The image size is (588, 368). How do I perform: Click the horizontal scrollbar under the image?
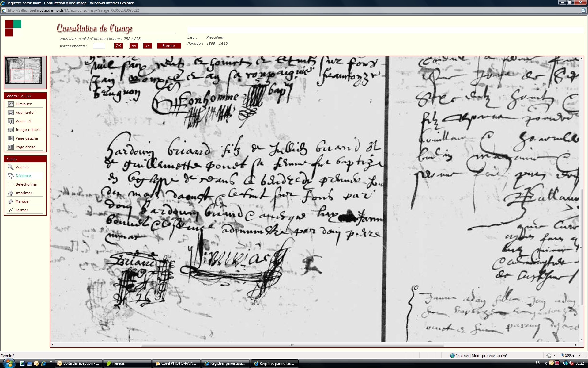(292, 345)
